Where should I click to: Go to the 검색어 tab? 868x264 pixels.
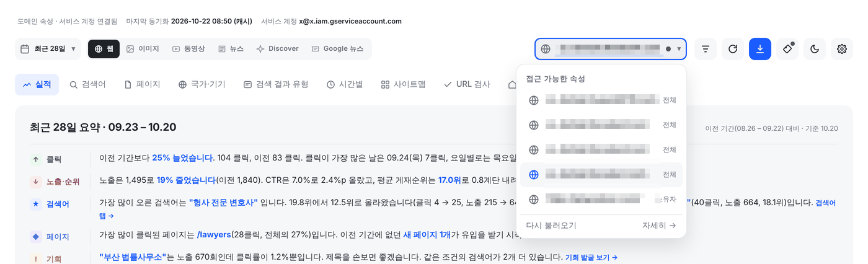click(x=87, y=84)
